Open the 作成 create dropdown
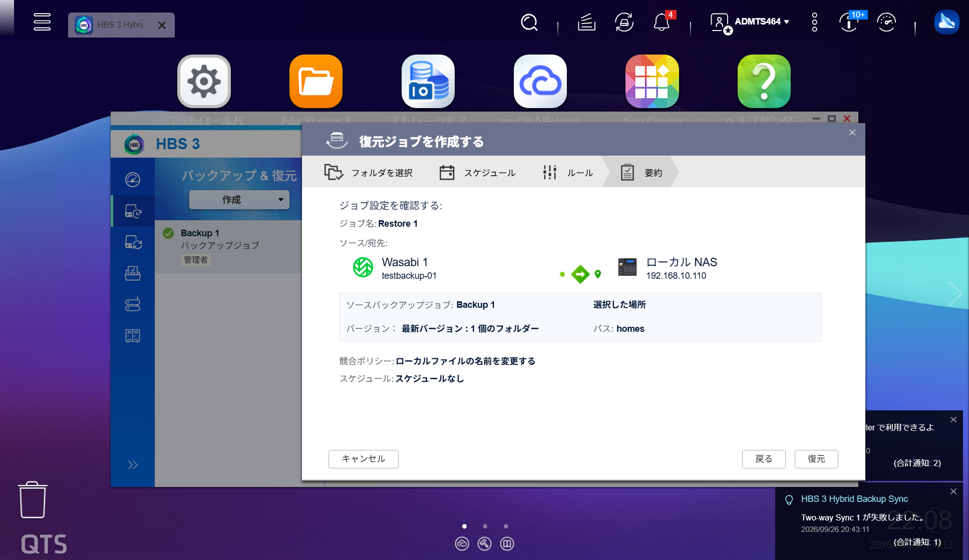Image resolution: width=969 pixels, height=560 pixels. pos(239,200)
